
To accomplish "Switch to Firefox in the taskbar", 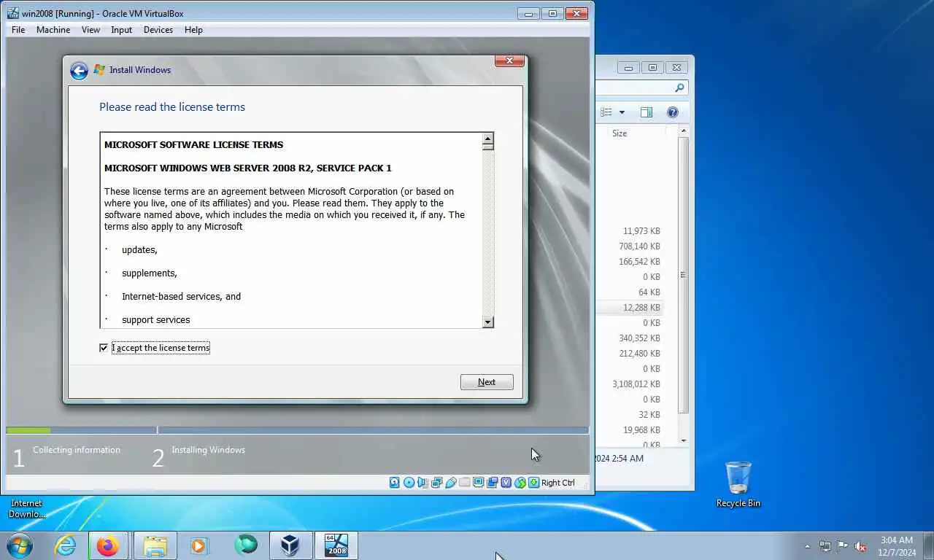I will (108, 545).
